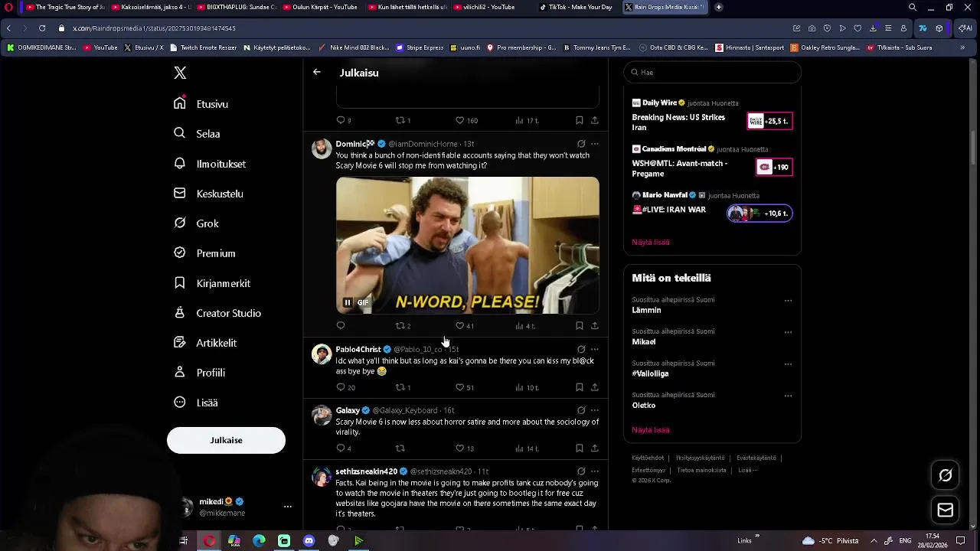Open the X logo home link

[x=180, y=73]
